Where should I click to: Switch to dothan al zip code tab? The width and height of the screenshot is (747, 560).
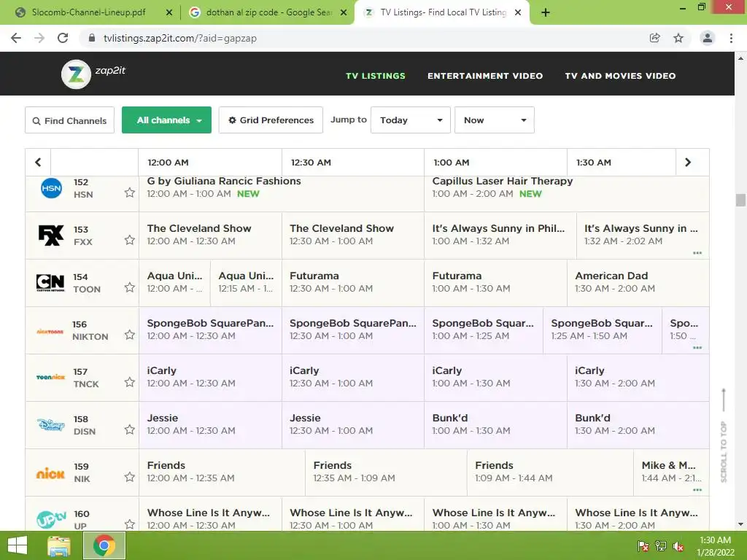click(268, 12)
